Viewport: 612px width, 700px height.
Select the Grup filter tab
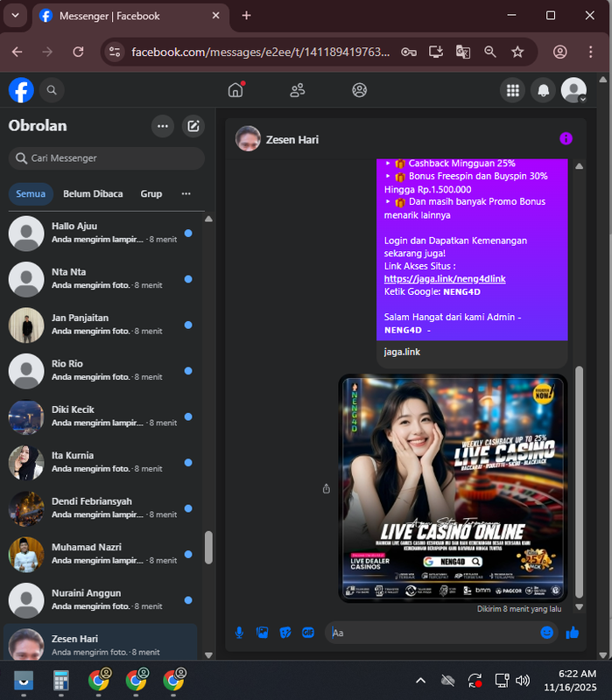tap(151, 193)
